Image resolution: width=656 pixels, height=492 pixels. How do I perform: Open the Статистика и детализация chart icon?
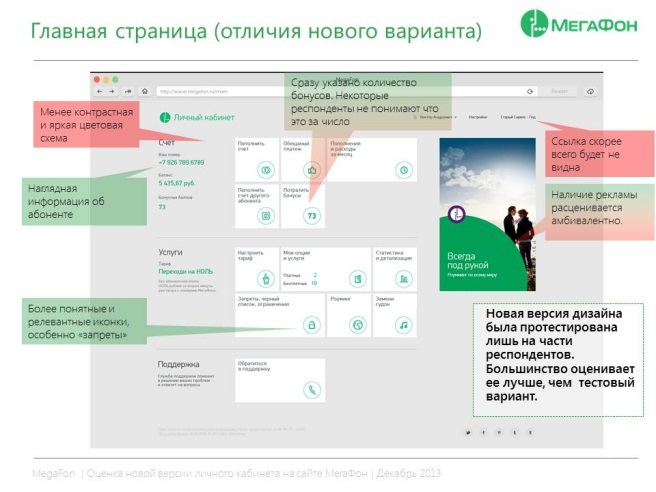pos(404,279)
